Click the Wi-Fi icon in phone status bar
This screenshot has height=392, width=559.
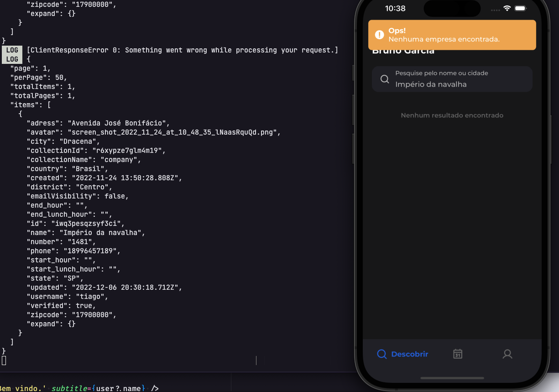tap(507, 9)
